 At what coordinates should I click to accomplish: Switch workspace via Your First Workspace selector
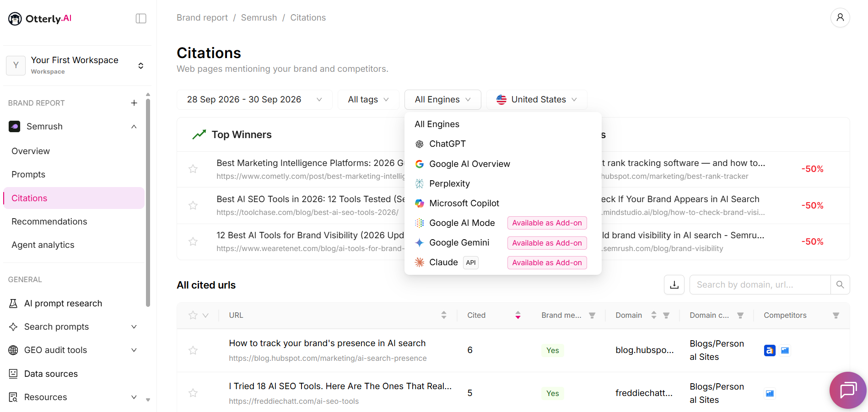pyautogui.click(x=77, y=65)
